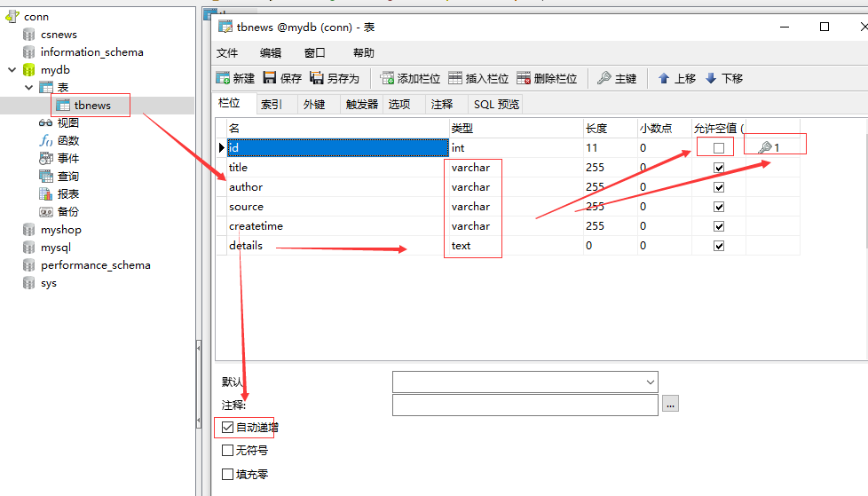
Task: Click the int type cell for id
Action: [x=516, y=148]
